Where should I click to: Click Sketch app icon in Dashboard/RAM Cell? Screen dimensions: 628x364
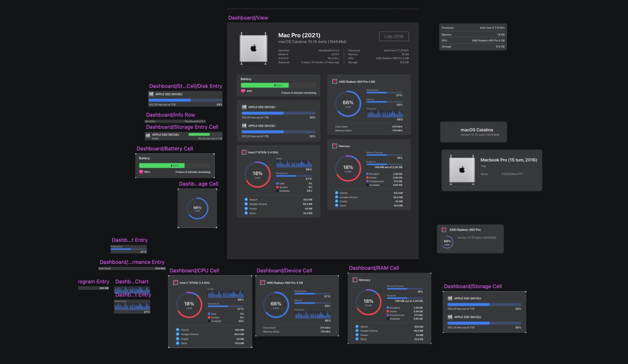tap(357, 326)
